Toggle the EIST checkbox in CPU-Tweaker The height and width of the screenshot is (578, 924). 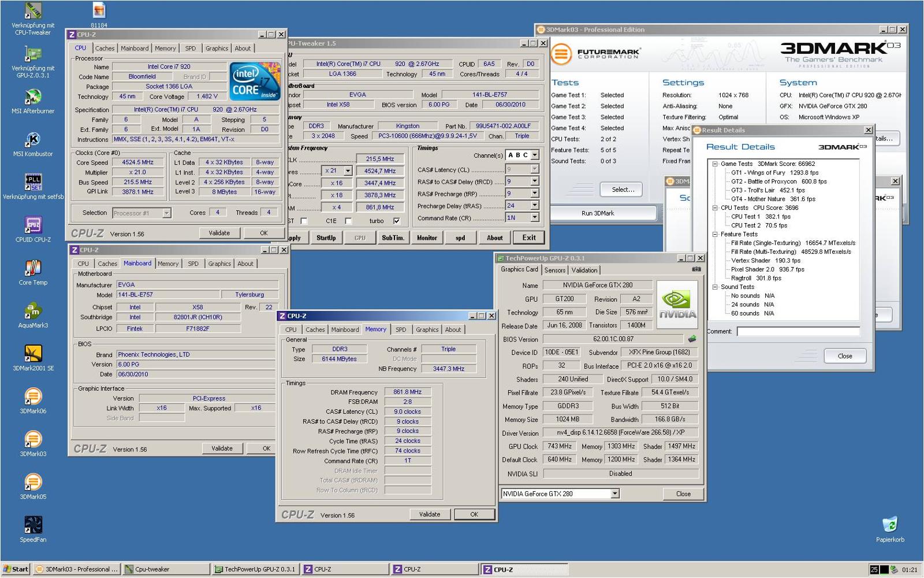point(304,221)
